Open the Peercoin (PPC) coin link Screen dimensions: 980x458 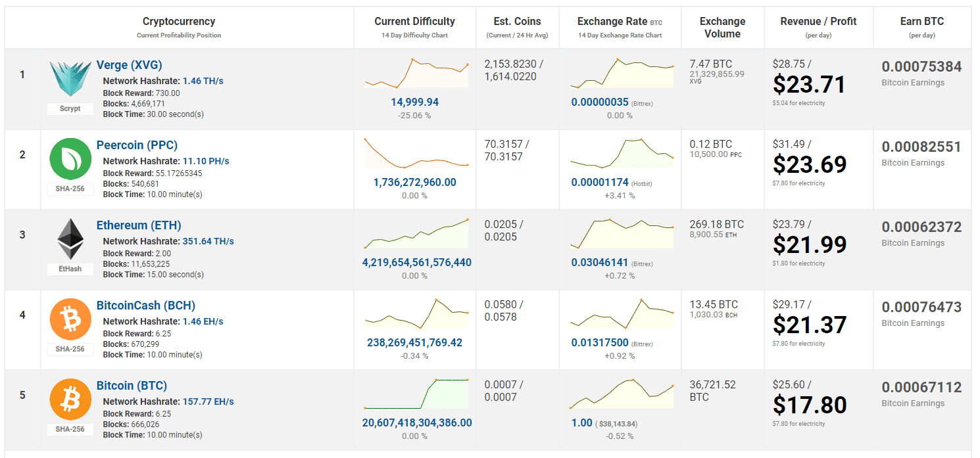pos(137,145)
